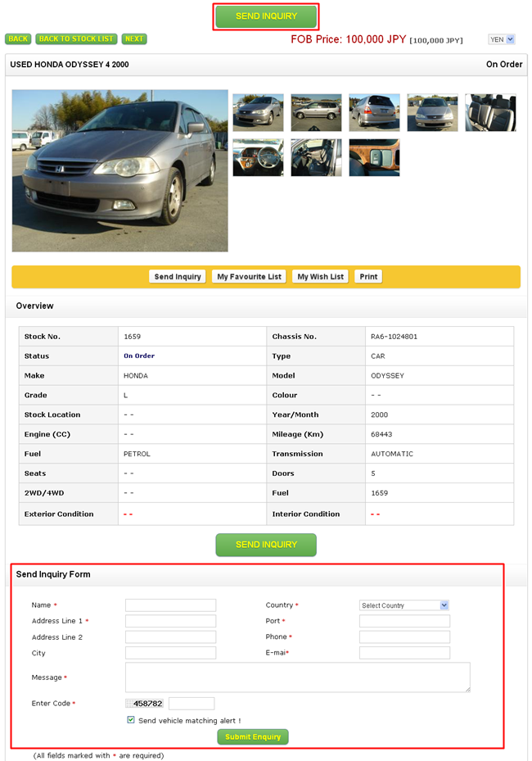Click the Submit Enquiry button
Viewport: 532px width, 761px height.
(253, 736)
